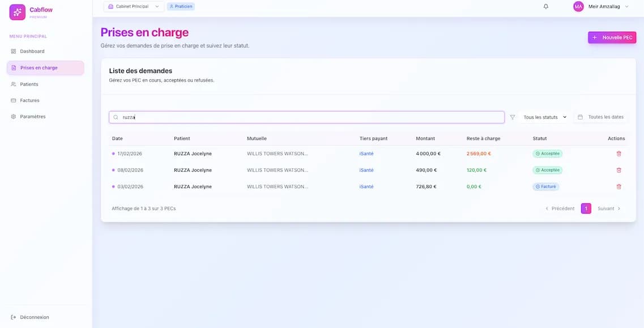Click RUZZA Jocelyne in the 17/02/2026 row

coord(193,154)
